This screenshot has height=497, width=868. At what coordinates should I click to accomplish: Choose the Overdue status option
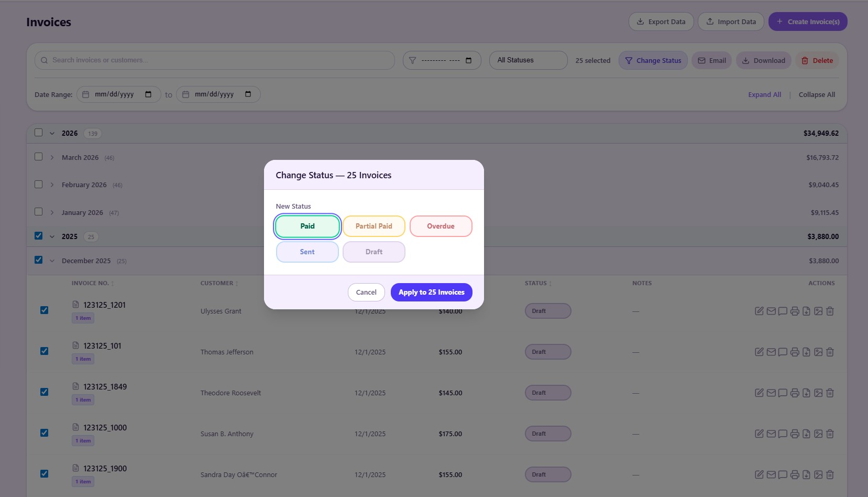pyautogui.click(x=441, y=226)
